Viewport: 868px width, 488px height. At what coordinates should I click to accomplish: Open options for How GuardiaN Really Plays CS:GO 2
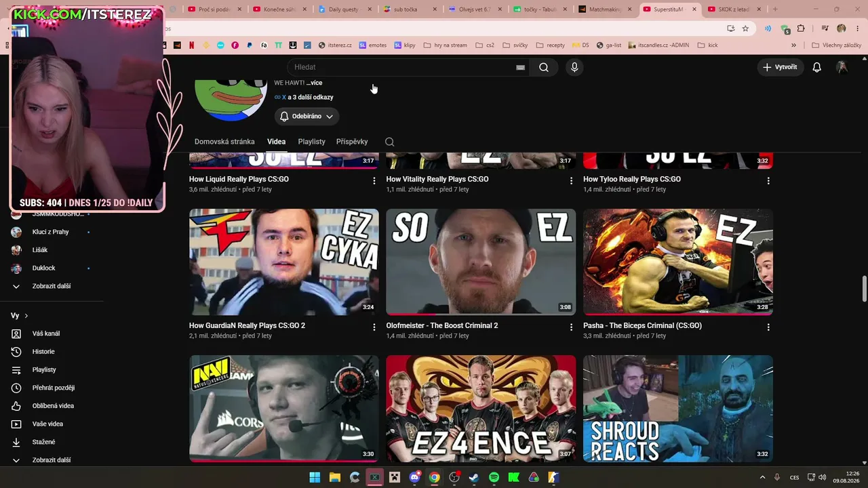pos(374,327)
